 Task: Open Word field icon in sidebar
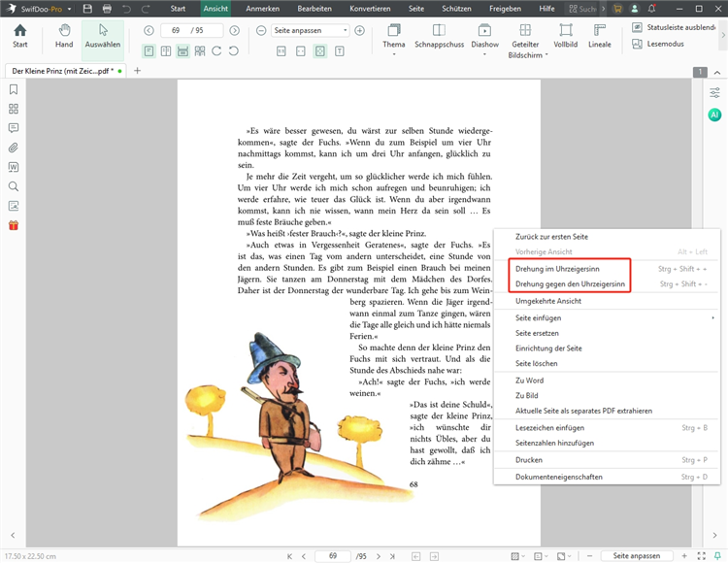coord(14,167)
